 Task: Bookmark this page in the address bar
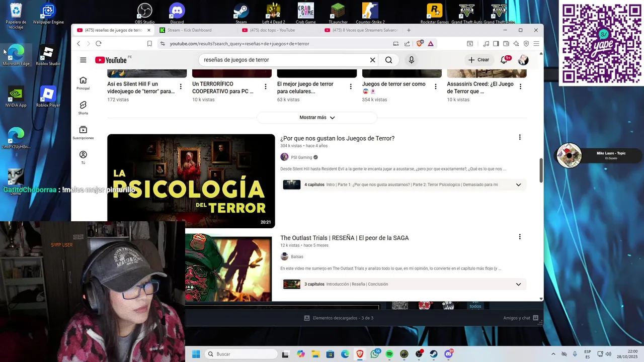[149, 44]
